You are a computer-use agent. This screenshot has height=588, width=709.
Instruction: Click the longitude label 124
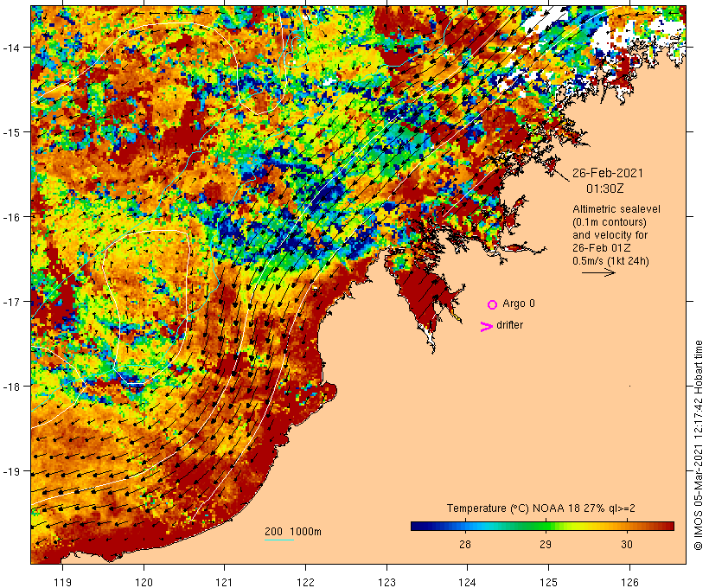tap(468, 583)
